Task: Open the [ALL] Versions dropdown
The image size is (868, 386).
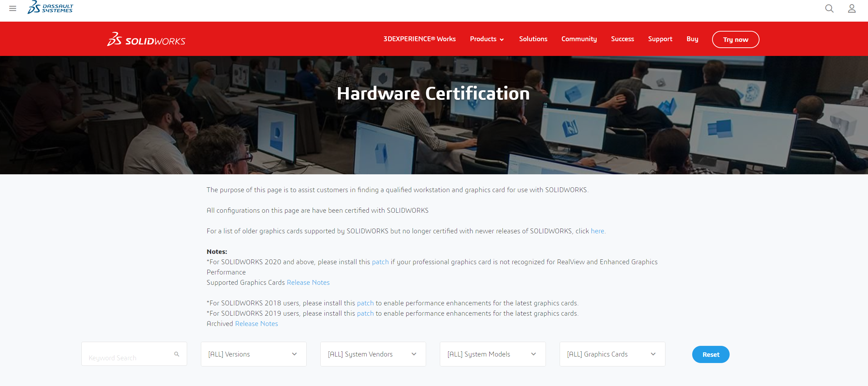Action: pos(253,354)
